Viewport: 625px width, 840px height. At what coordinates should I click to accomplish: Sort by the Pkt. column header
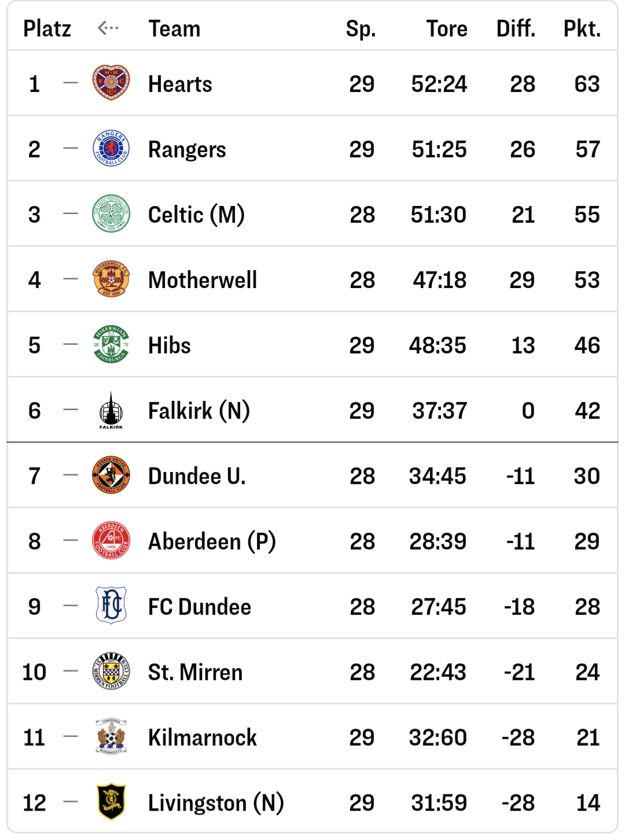point(582,28)
